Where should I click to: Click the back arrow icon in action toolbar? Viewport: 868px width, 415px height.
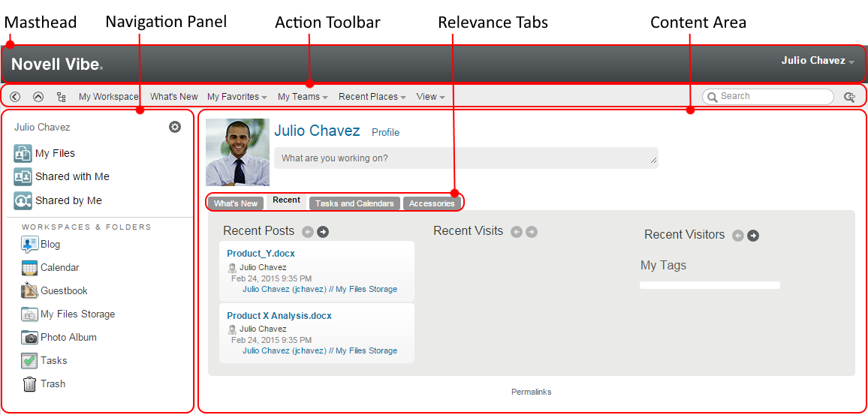[15, 97]
